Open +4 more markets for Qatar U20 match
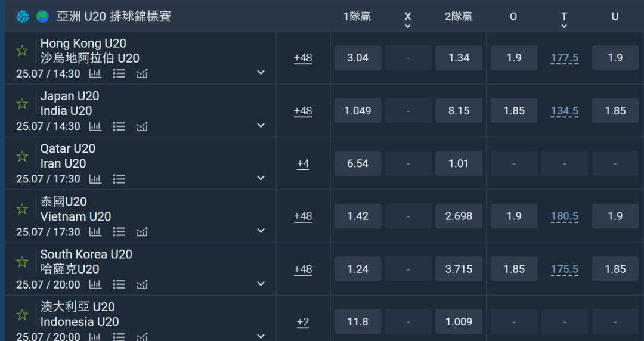Viewport: 644px width, 341px height. pyautogui.click(x=303, y=163)
